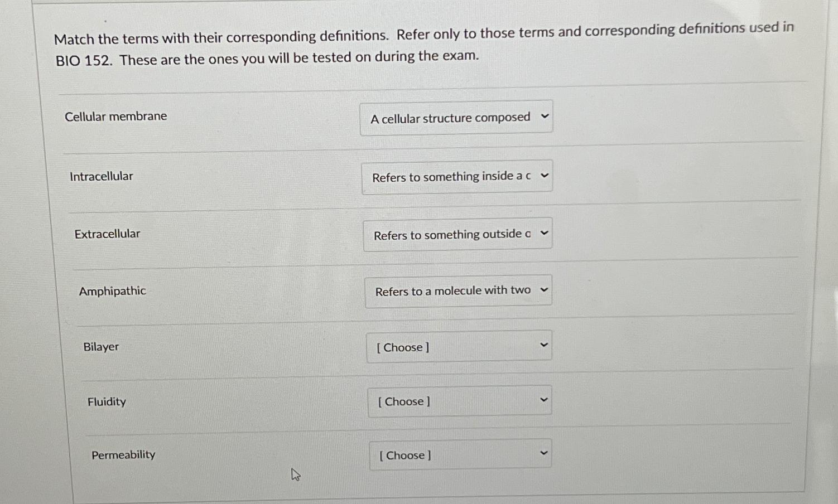Click the chevron on the Cellular membrane dropdown

coord(544,116)
